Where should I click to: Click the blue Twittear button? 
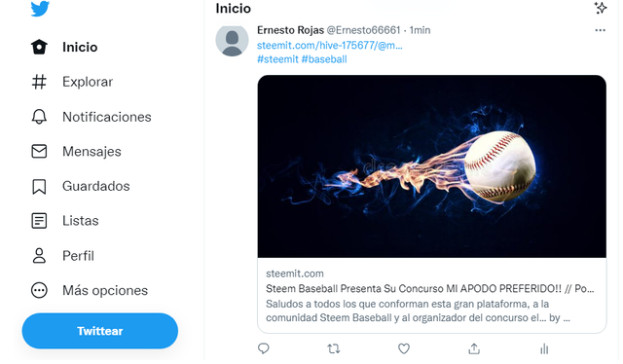pyautogui.click(x=99, y=331)
